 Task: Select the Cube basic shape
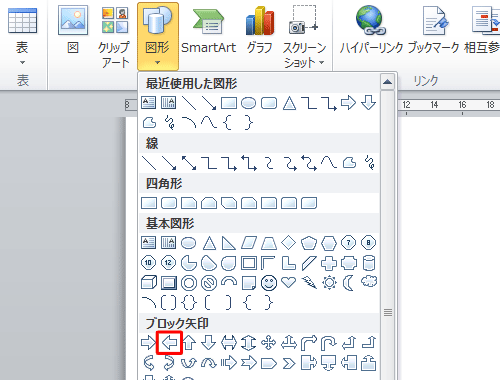click(x=149, y=283)
